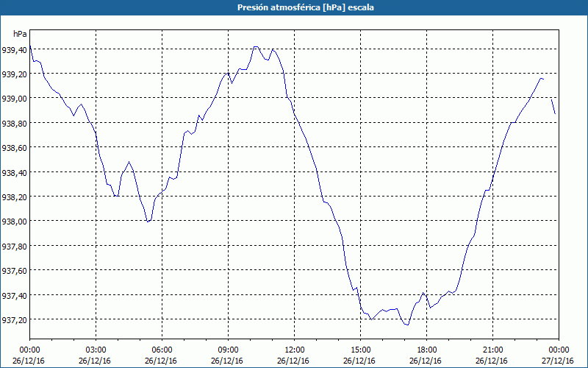
Task: Click the 09:00 time axis label
Action: pos(229,350)
